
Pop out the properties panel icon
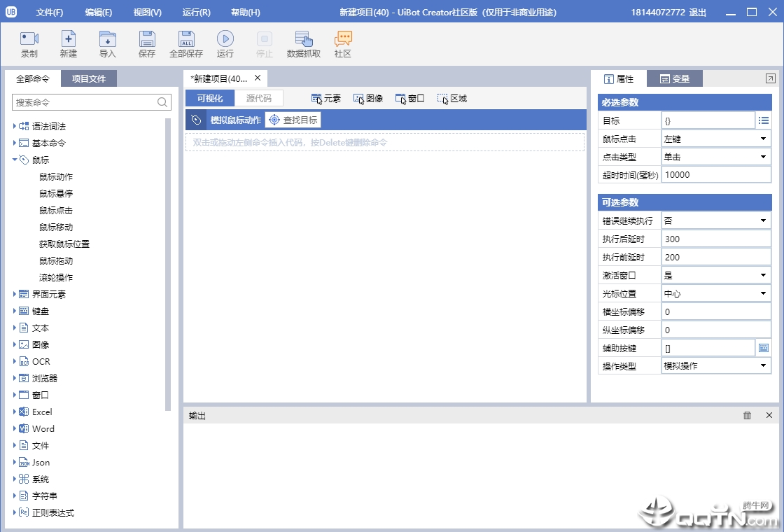[771, 78]
